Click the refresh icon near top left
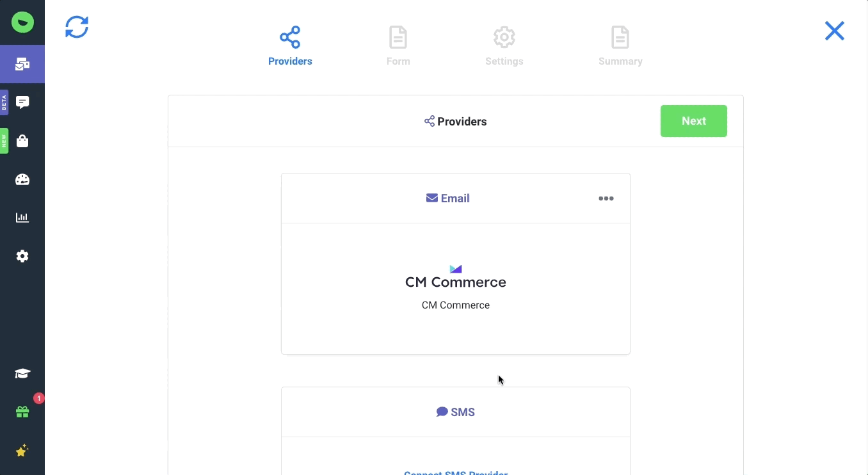Image resolution: width=868 pixels, height=475 pixels. tap(77, 27)
